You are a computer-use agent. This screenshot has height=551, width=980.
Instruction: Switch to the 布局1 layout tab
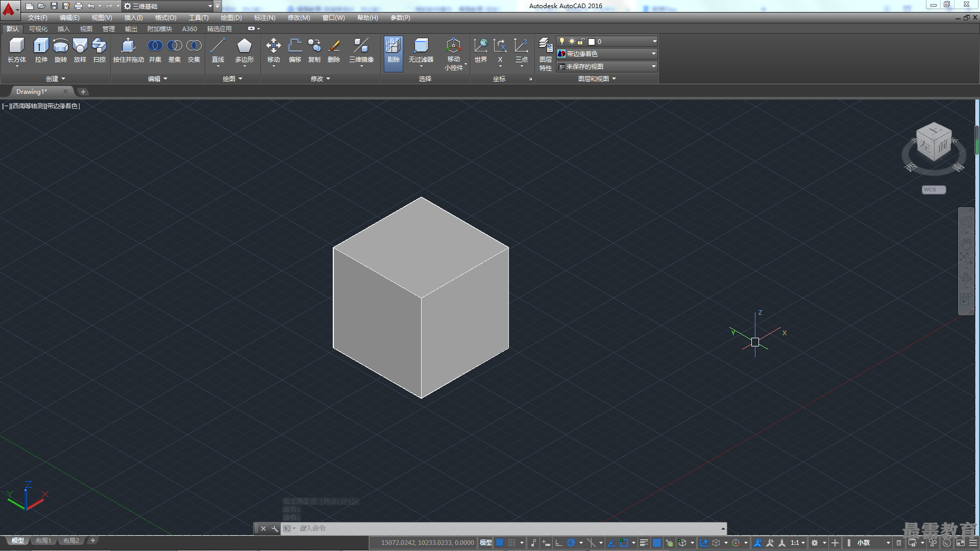point(43,541)
